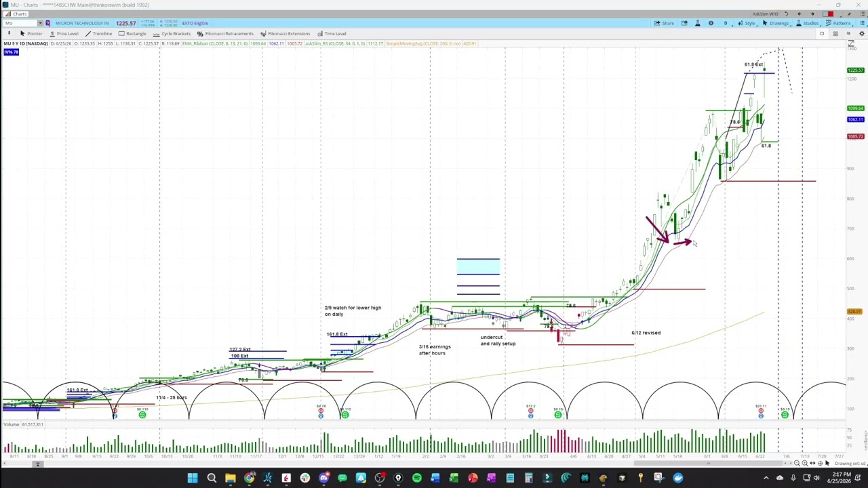Open the Style menu
The image size is (868, 488).
(x=749, y=23)
